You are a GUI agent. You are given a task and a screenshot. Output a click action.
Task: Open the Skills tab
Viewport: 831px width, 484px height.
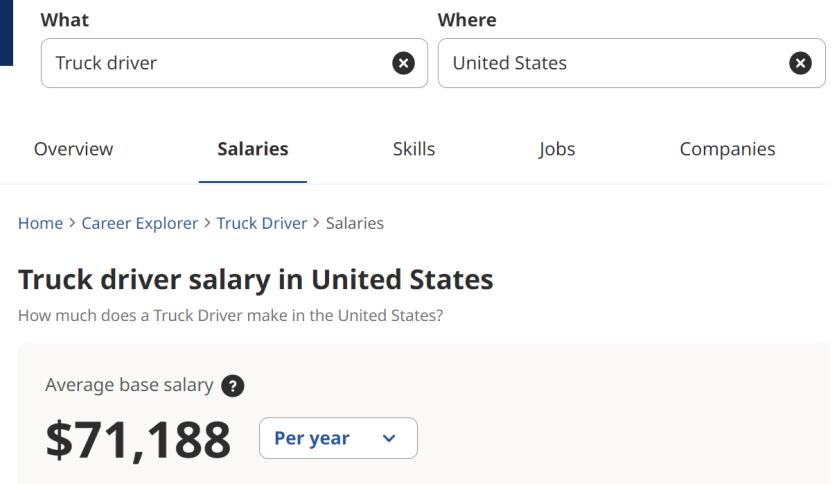click(414, 149)
